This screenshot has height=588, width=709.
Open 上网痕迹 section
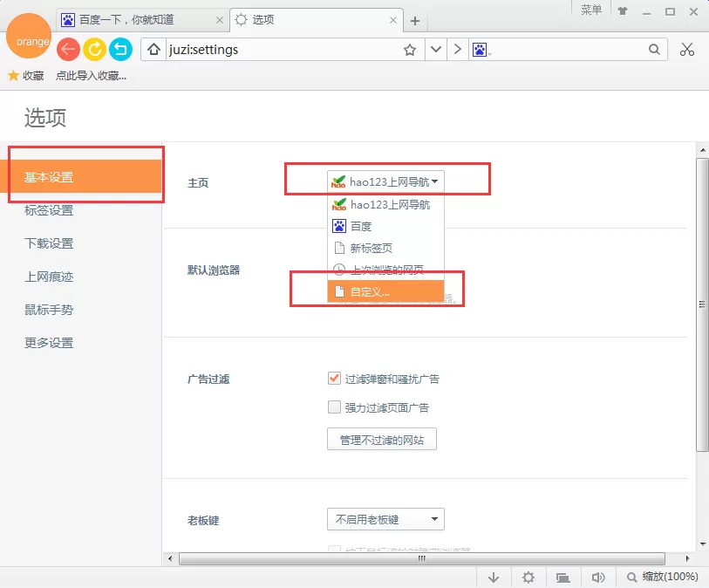click(49, 277)
